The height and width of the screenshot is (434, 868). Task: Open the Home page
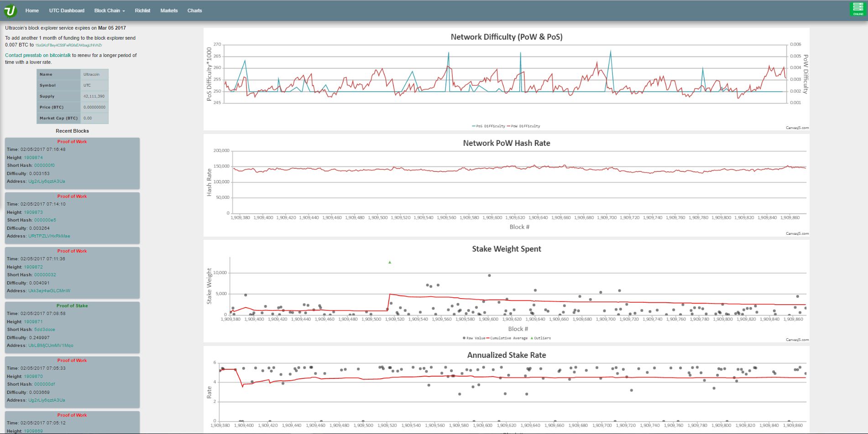tap(32, 10)
